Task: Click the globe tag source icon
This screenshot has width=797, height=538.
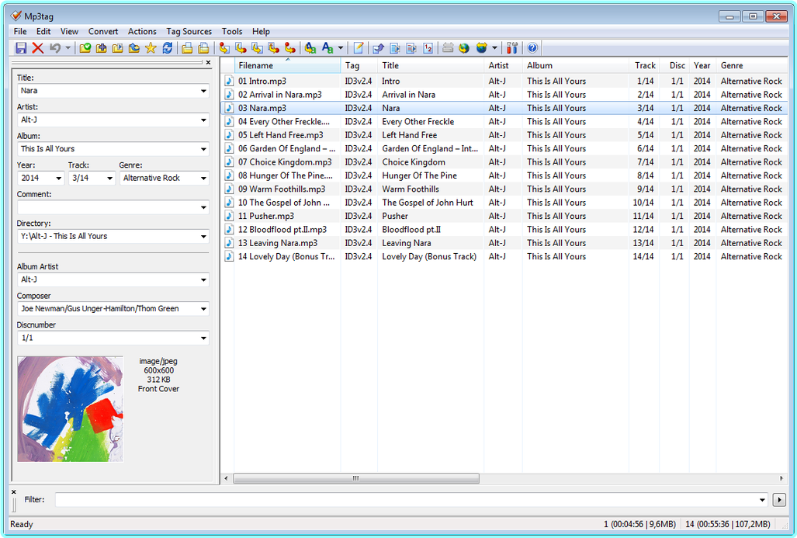Action: tap(464, 48)
